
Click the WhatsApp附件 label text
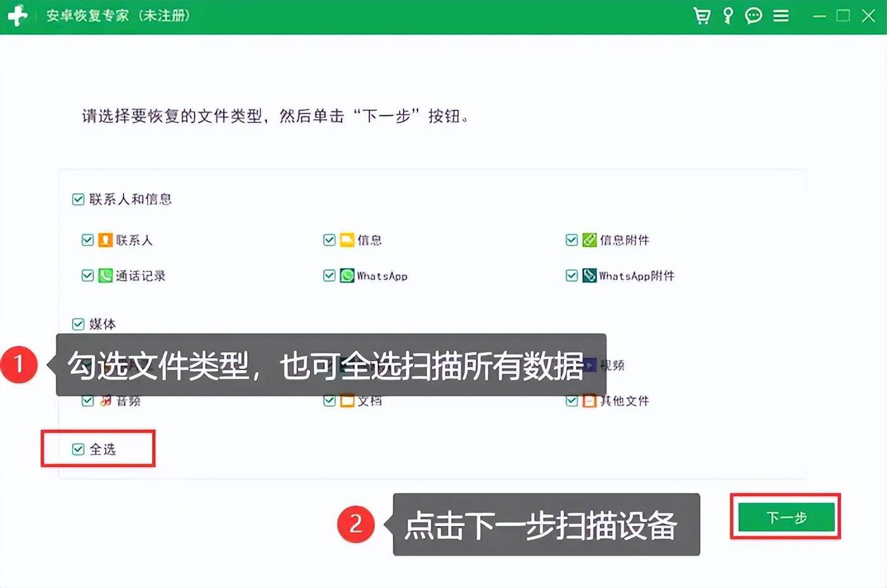coord(637,276)
